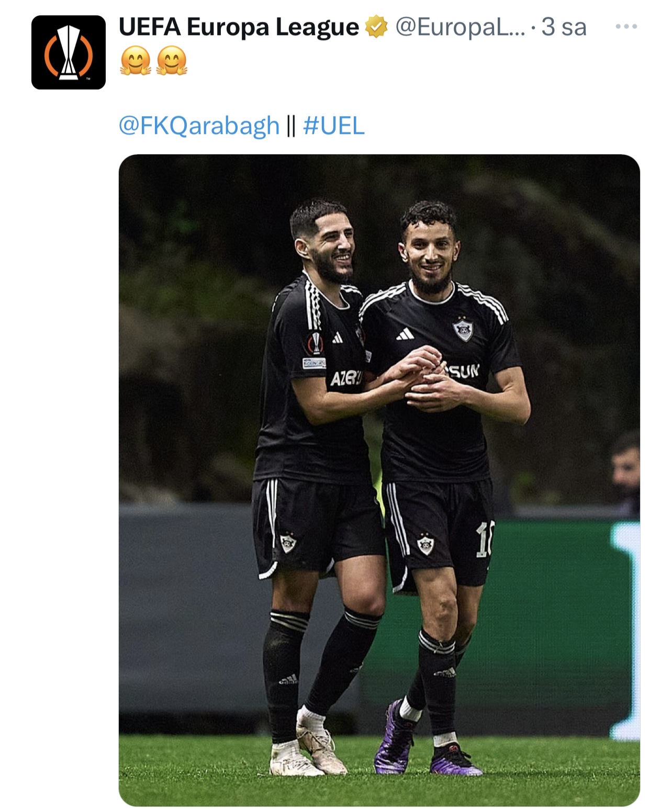Click the adidas logo on right player's shirt
This screenshot has height=809, width=672.
point(405,334)
